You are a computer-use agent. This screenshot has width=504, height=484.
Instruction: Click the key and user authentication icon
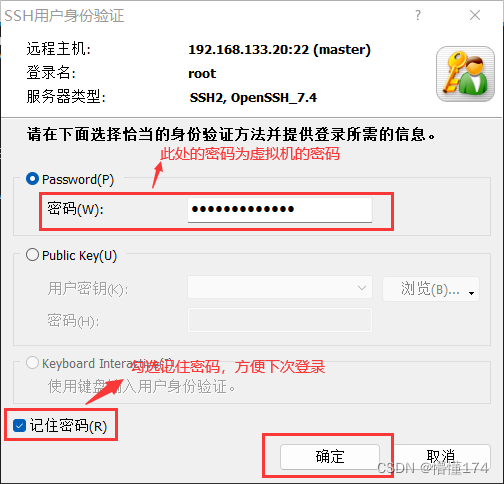point(465,74)
